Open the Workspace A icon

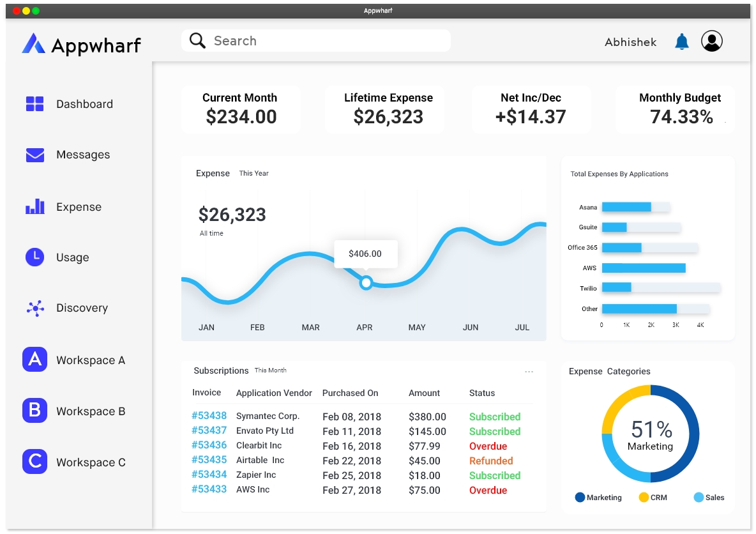click(34, 360)
